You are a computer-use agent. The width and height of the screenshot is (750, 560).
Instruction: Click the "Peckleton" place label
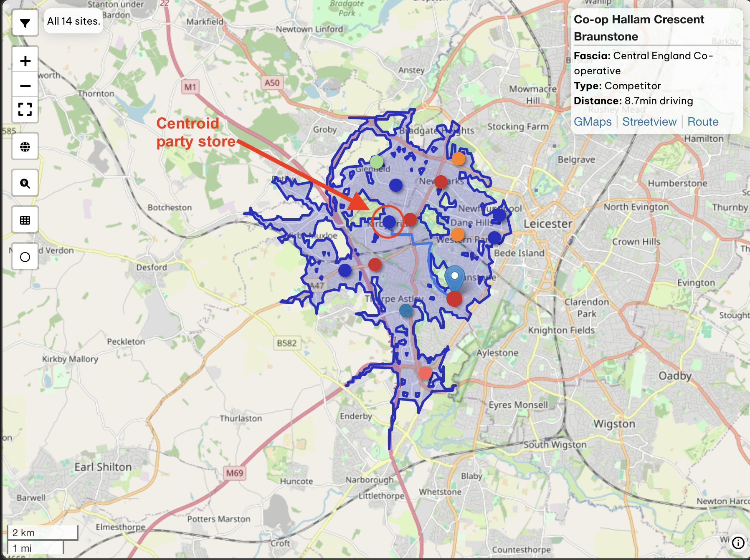pos(126,342)
